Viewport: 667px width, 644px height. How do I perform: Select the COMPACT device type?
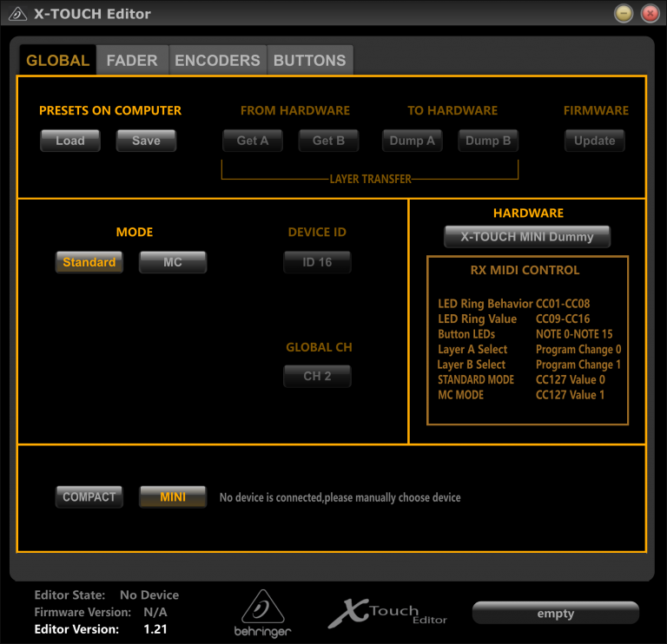89,496
